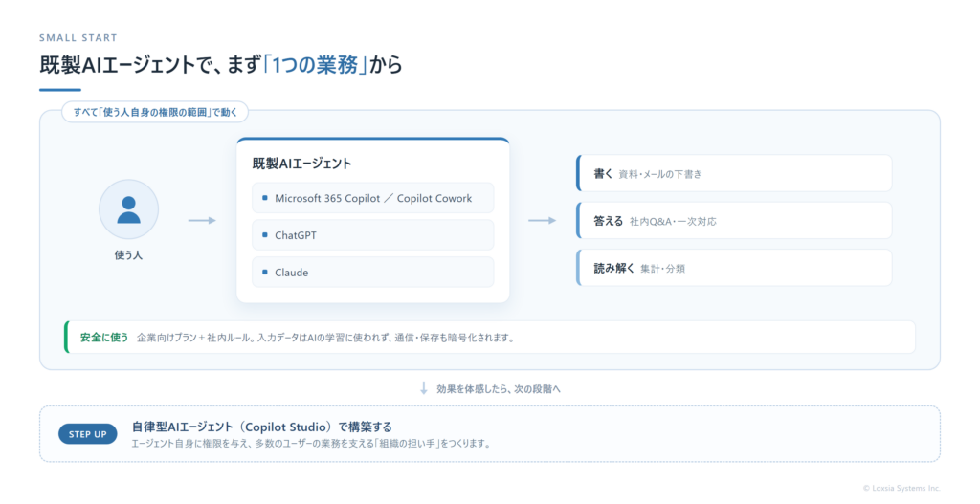Click the slide title 既製AIエージェントで、まず「1つの業務」から
This screenshot has height=504, width=980.
pos(221,64)
